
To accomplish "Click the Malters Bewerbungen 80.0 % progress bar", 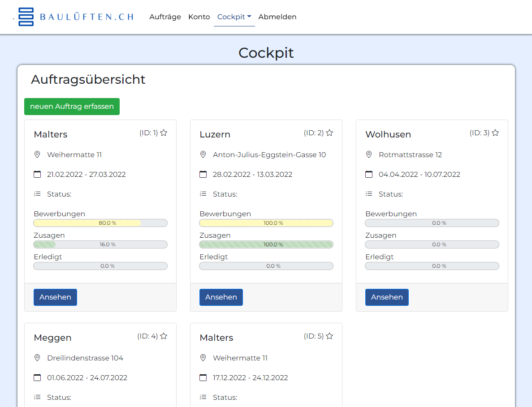I will point(100,223).
